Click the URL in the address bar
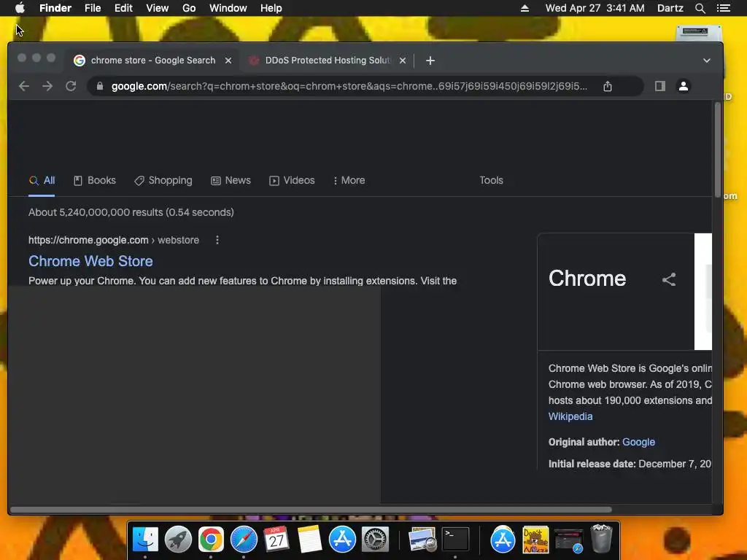Screen dimensions: 747x560 click(349, 86)
